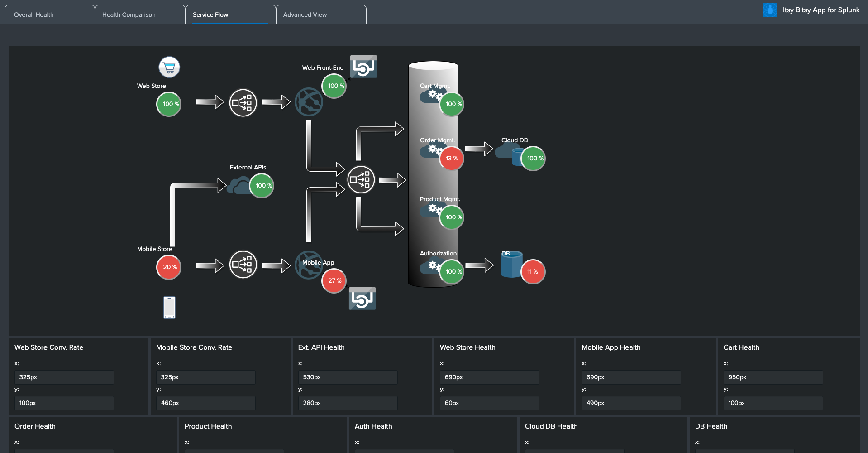Screen dimensions: 868x453
Task: Click Order Mgmt. 13% health circle
Action: point(452,159)
